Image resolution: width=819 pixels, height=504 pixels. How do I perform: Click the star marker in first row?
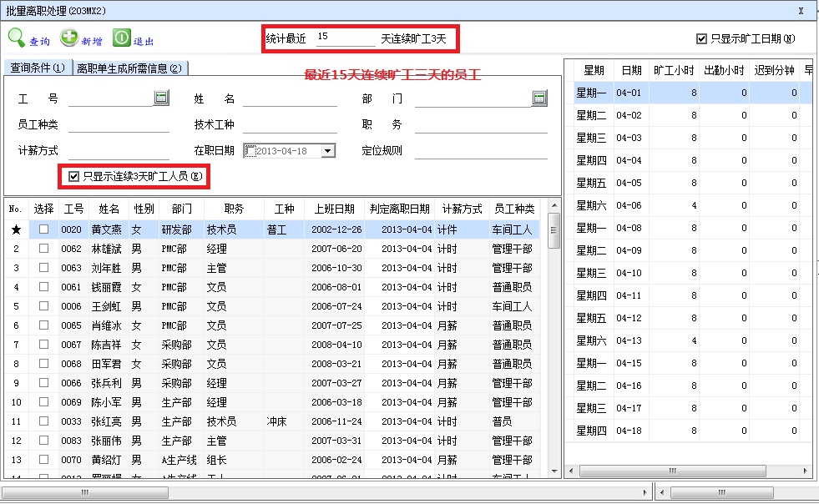[16, 229]
